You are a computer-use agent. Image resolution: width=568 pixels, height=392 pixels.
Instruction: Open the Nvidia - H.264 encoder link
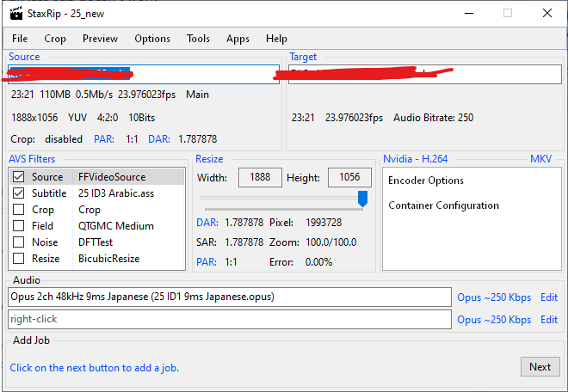[x=415, y=159]
